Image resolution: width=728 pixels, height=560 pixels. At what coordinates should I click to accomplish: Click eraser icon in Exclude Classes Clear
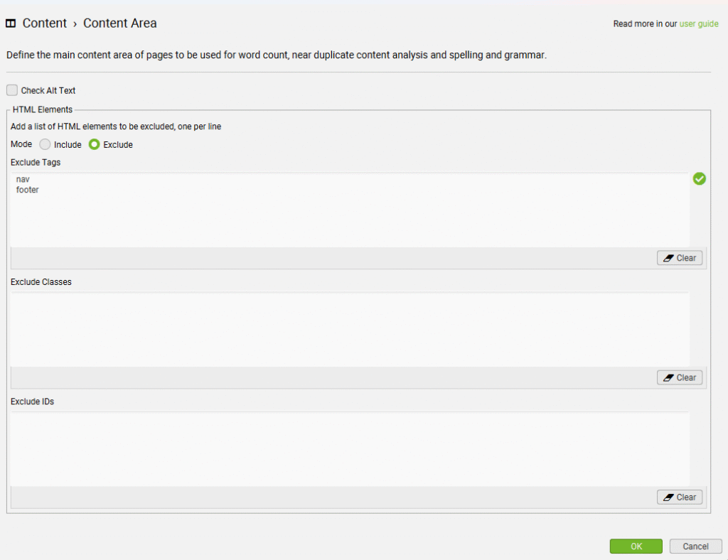pos(668,377)
